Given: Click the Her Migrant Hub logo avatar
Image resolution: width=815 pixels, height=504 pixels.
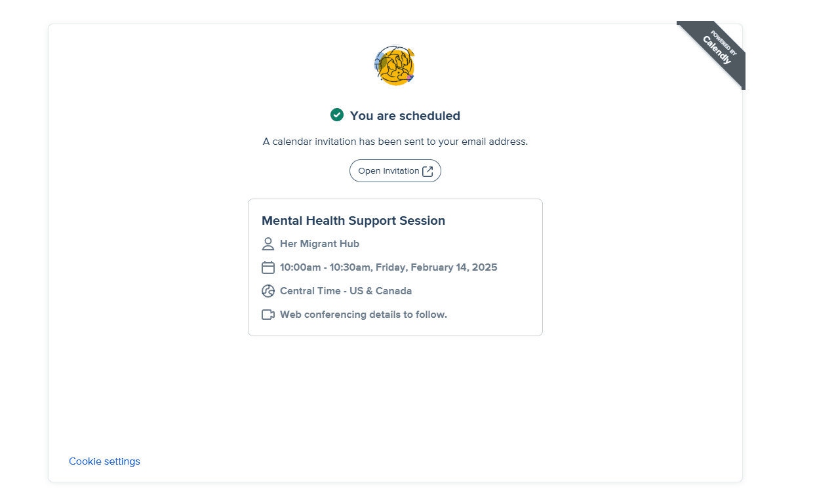Looking at the screenshot, I should click(395, 66).
